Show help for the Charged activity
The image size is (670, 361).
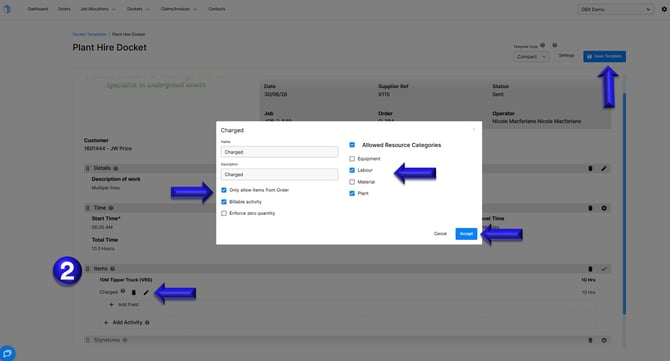(123, 291)
